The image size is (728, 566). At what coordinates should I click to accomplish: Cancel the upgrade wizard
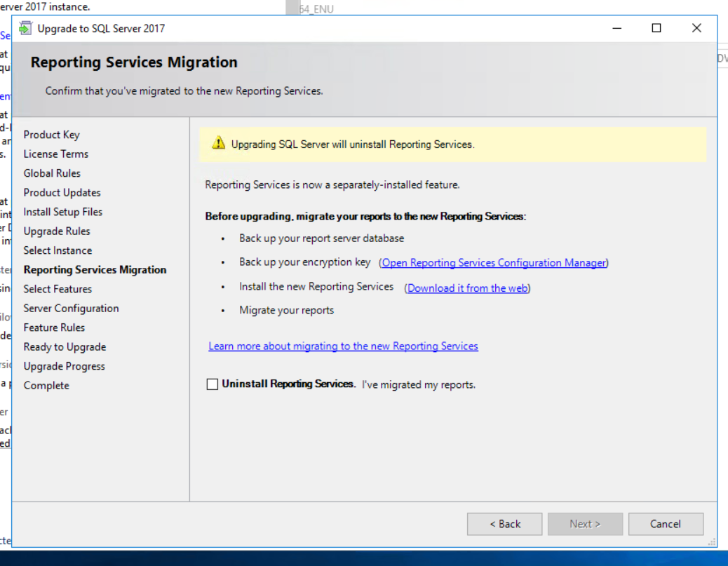(x=666, y=524)
